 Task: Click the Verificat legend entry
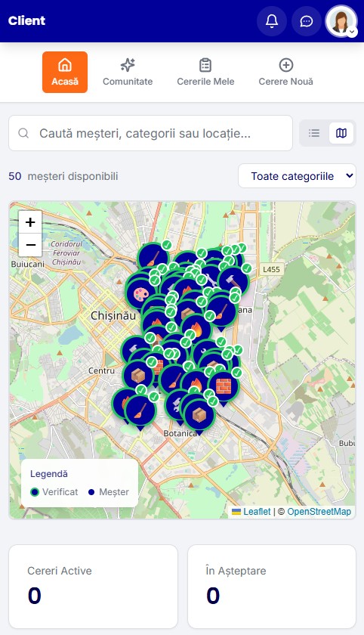point(54,492)
